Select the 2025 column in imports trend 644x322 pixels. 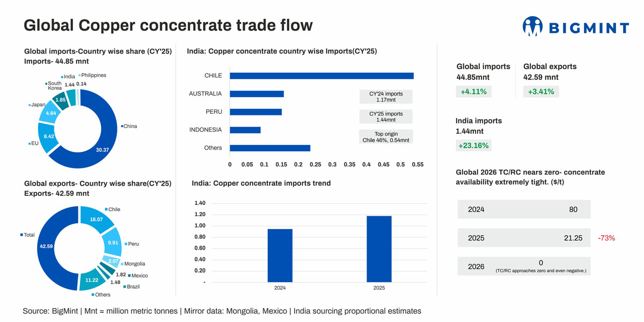[379, 248]
